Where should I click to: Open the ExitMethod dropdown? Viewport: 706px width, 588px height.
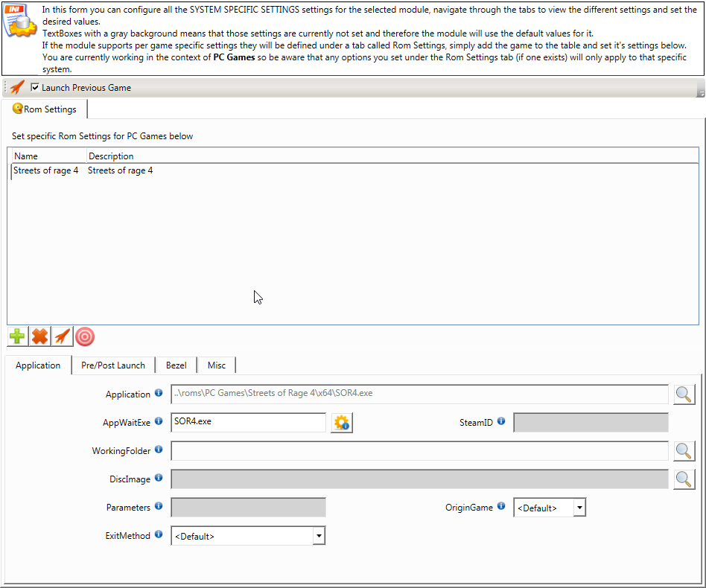pos(319,536)
